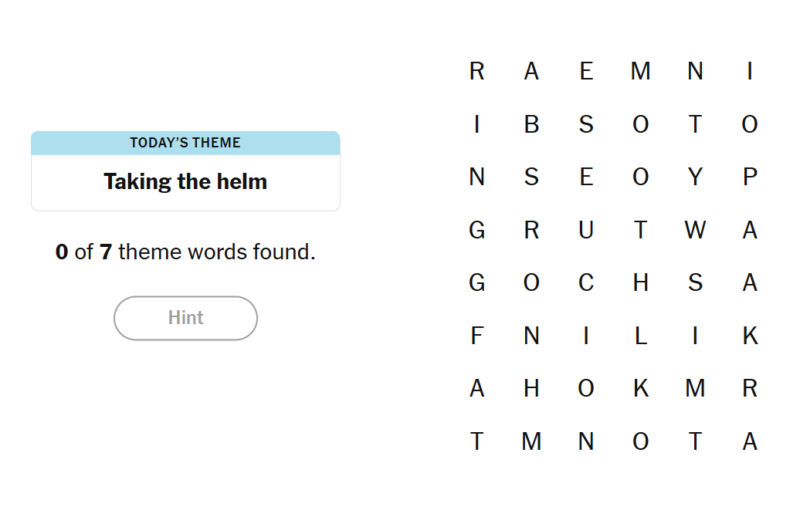Image resolution: width=800 pixels, height=517 pixels.
Task: Click the A in the bottom-right corner
Action: tap(750, 441)
